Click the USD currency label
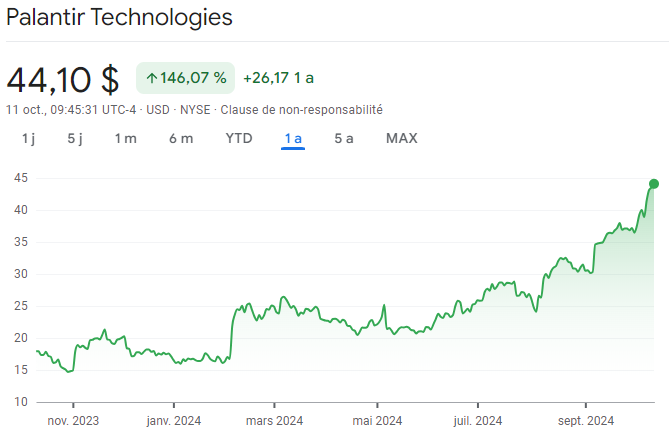Viewport: 669px width, 443px height. 158,110
